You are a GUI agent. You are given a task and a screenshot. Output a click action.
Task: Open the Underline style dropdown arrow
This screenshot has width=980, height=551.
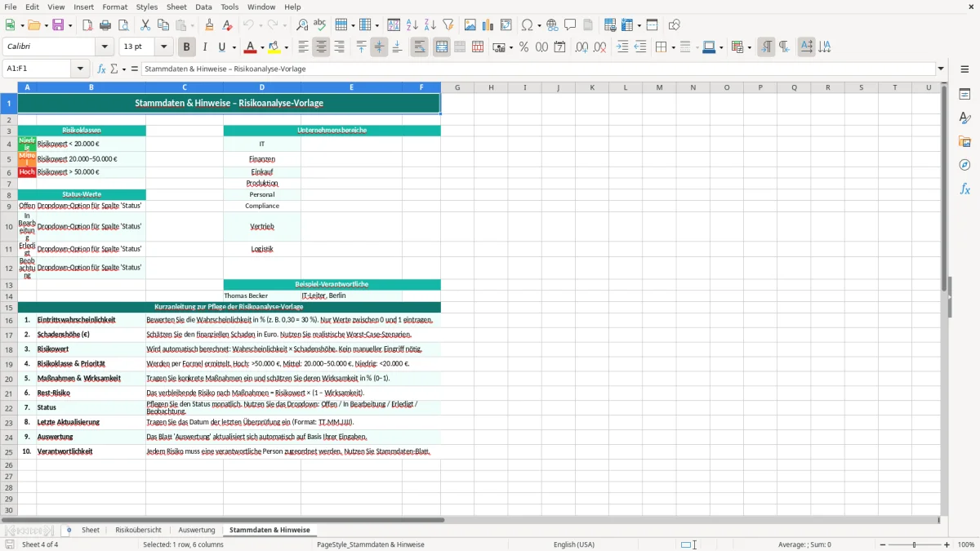click(234, 47)
